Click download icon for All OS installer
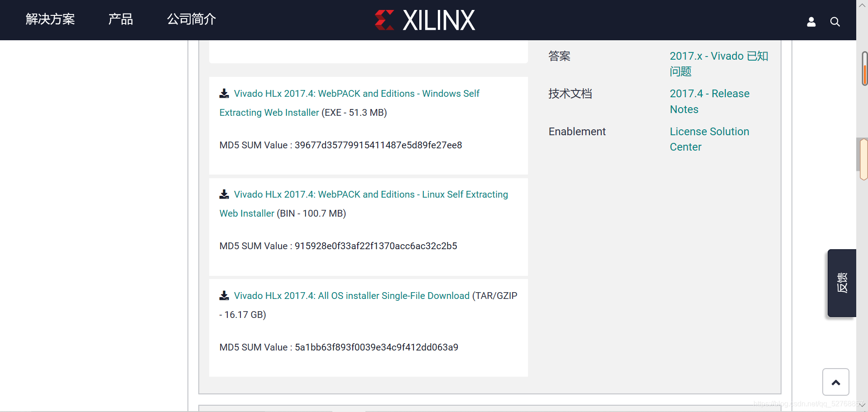Viewport: 868px width, 412px height. tap(224, 296)
